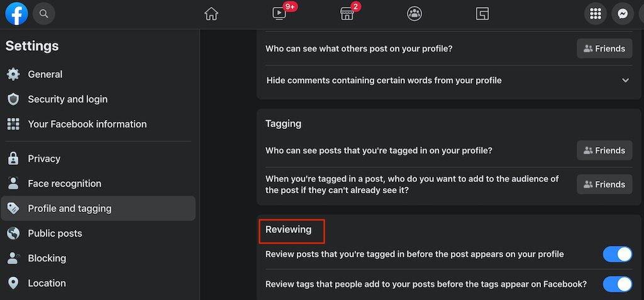Click the Settings heading
The width and height of the screenshot is (644, 300).
[x=32, y=46]
